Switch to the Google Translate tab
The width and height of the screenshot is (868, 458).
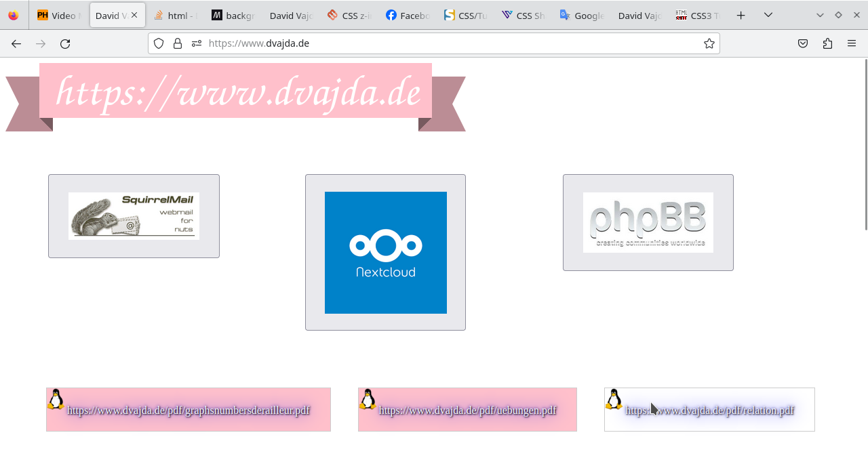coord(582,15)
